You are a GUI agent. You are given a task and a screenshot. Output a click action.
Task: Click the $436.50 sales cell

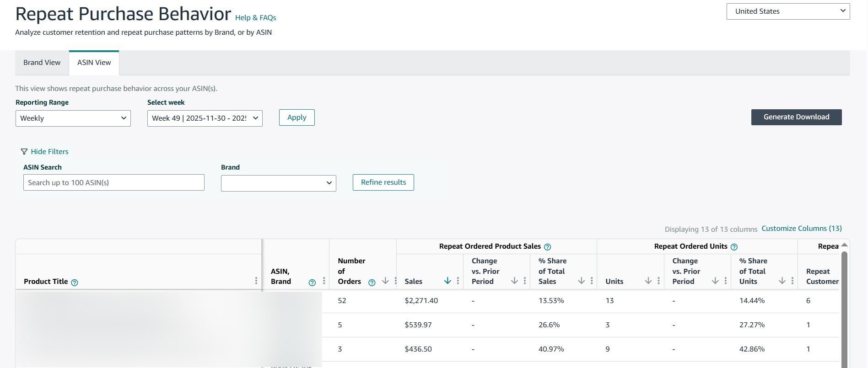(x=418, y=349)
